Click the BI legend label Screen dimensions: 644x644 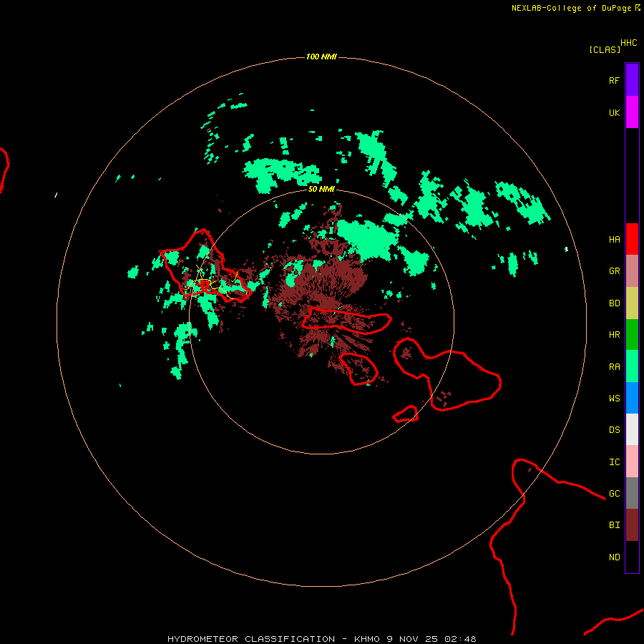[614, 525]
